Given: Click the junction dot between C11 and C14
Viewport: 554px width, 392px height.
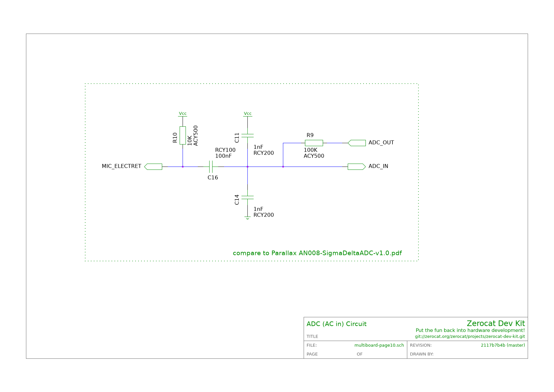Looking at the screenshot, I should pyautogui.click(x=247, y=167).
